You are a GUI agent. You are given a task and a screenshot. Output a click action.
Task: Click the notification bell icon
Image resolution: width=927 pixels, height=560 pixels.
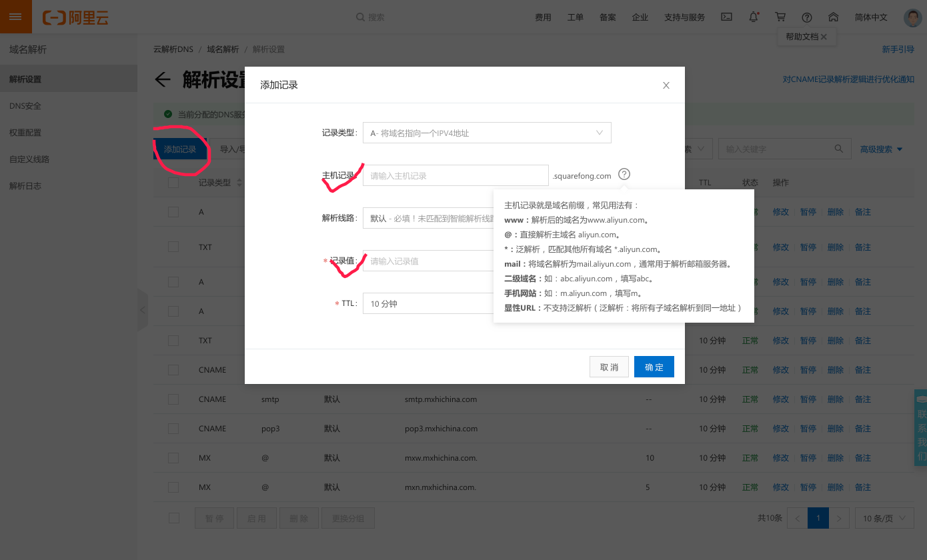(754, 17)
